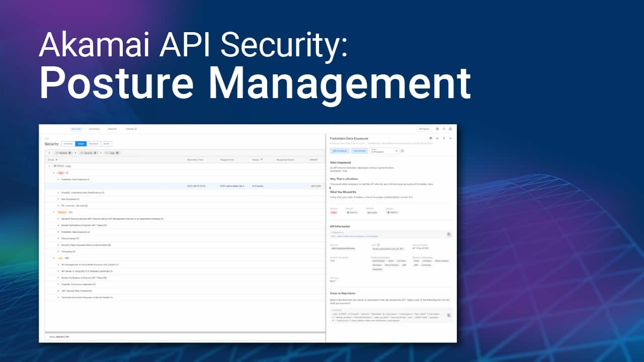Collapse the Forbidden Data Exposure group
The height and width of the screenshot is (362, 644).
click(58, 179)
